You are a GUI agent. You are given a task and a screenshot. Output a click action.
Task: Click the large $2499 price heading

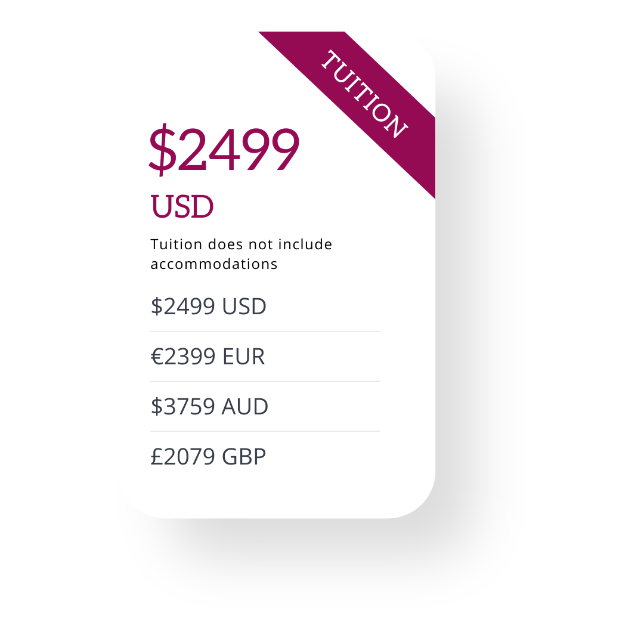(x=224, y=149)
